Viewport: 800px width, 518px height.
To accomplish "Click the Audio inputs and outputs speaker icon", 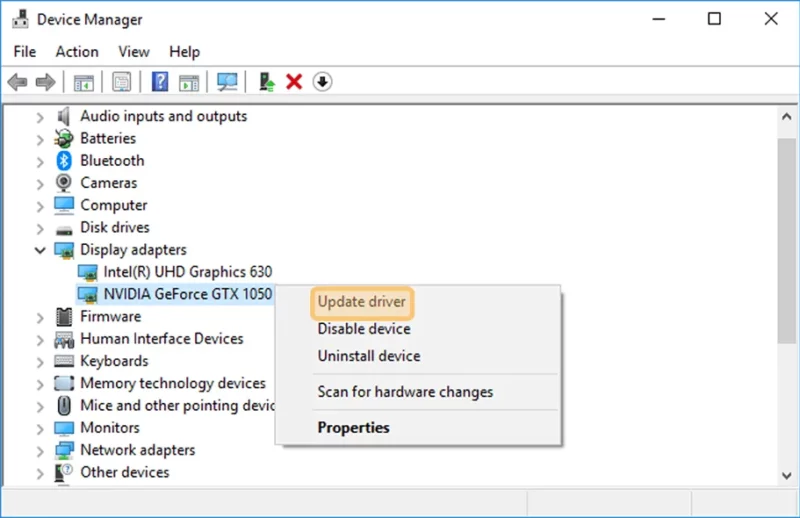I will [63, 116].
